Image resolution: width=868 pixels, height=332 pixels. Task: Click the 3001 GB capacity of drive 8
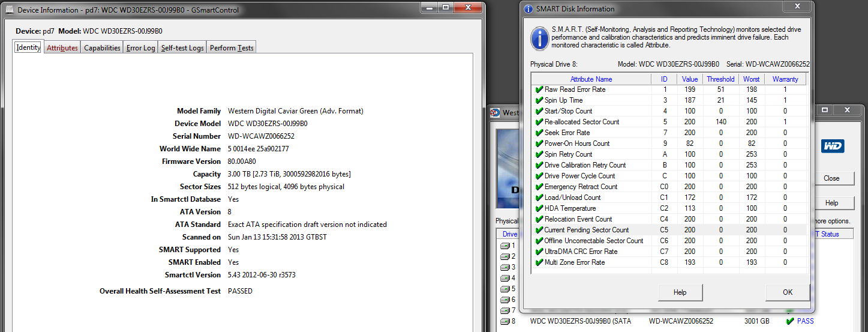[757, 321]
